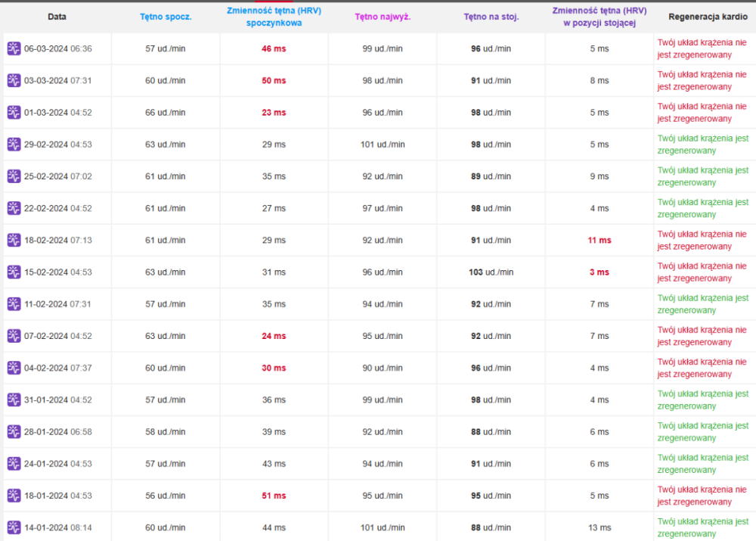Sort by the Data column header
The height and width of the screenshot is (541, 756).
pyautogui.click(x=57, y=17)
